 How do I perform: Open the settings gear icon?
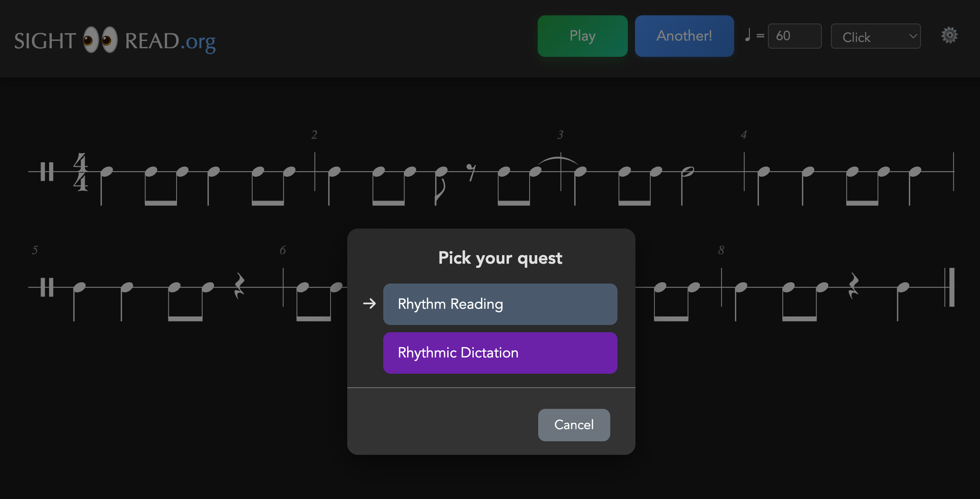click(949, 35)
